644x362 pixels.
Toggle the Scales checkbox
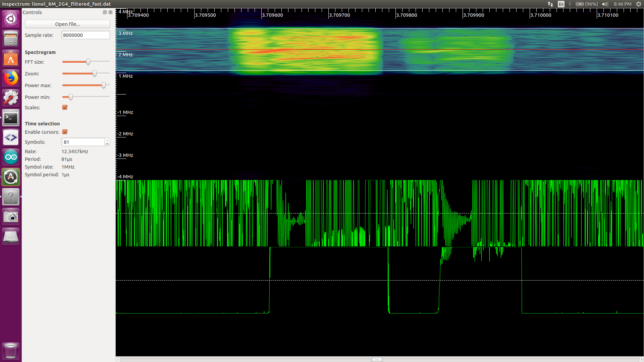point(65,108)
